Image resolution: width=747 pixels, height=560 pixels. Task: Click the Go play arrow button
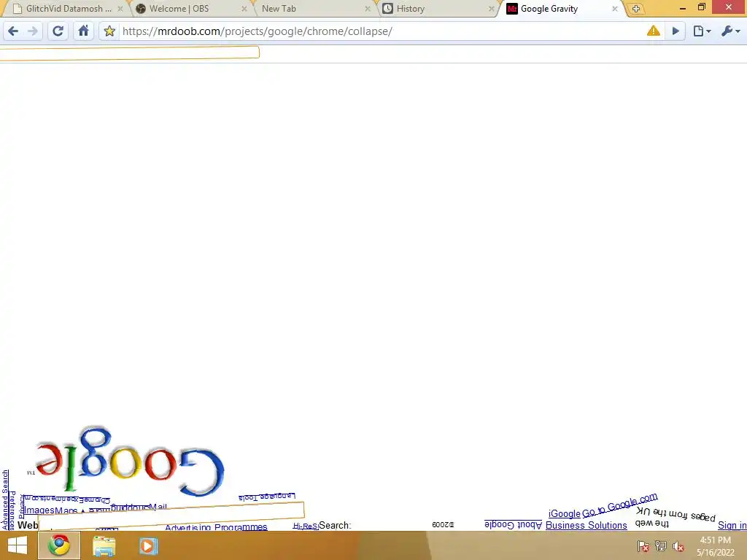(x=676, y=31)
